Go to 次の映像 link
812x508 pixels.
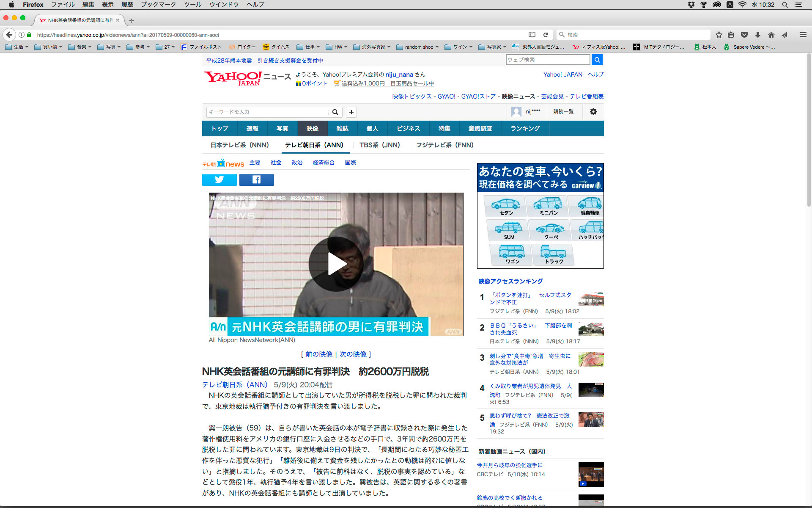click(x=353, y=354)
